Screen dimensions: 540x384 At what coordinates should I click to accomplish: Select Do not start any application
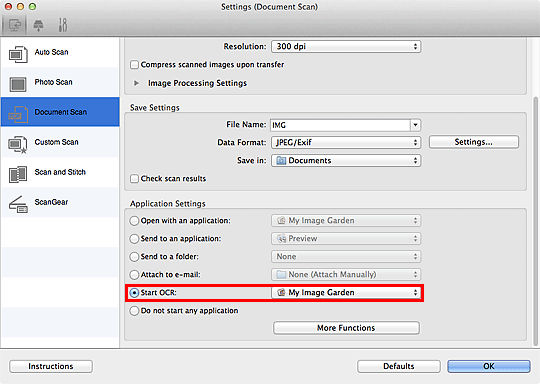click(x=134, y=311)
